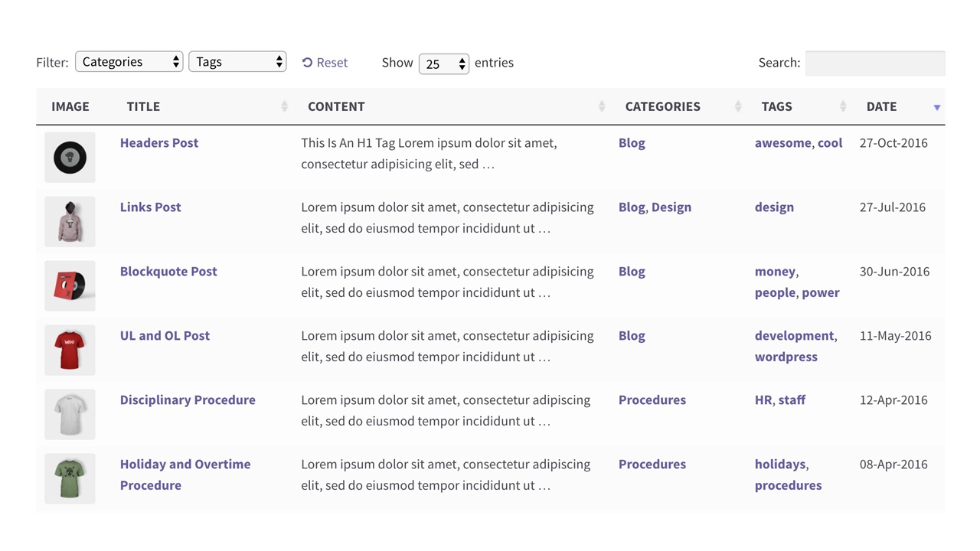Filter by the development tag
The width and height of the screenshot is (980, 551).
(x=794, y=336)
